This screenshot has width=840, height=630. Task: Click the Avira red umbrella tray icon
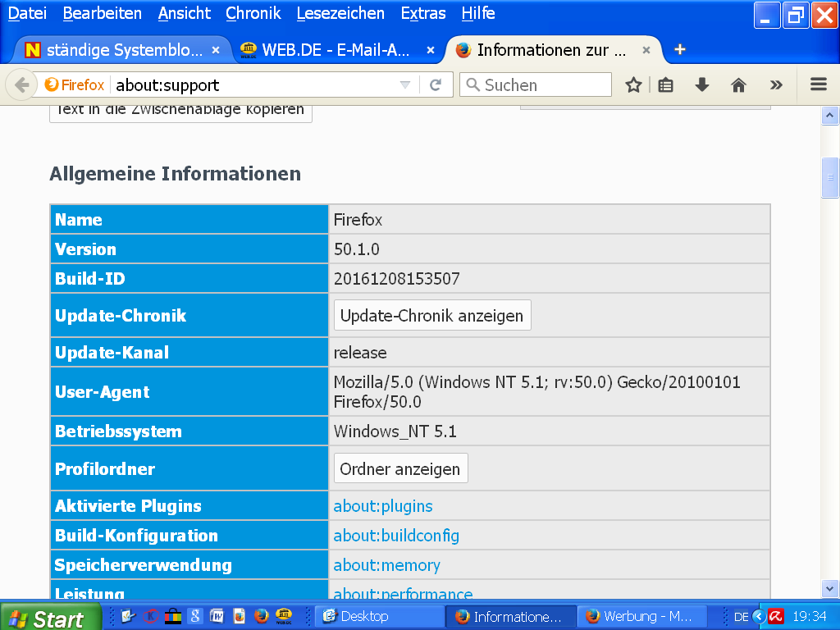coord(776,617)
